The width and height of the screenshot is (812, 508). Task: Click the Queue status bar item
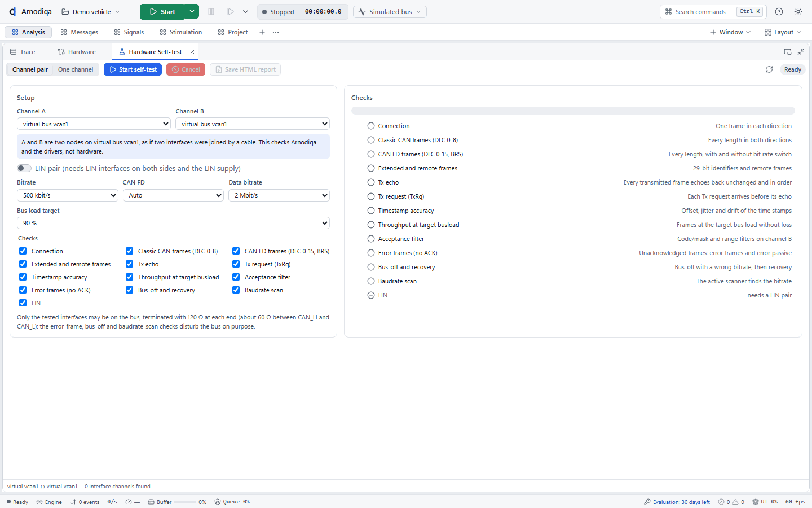click(x=232, y=502)
